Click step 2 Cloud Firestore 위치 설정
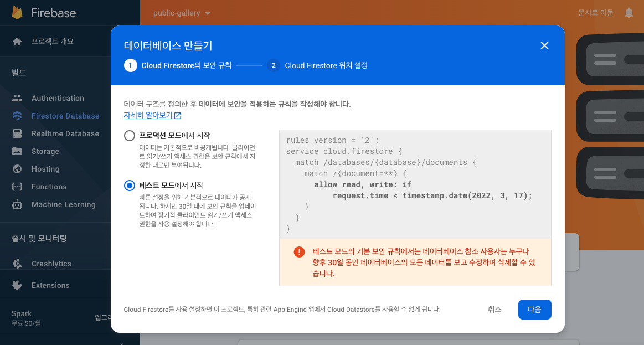 (317, 65)
